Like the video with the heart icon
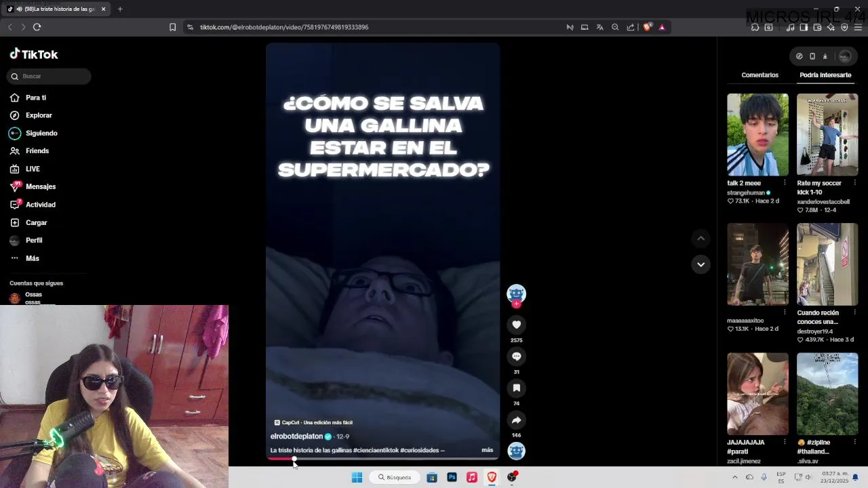 pyautogui.click(x=517, y=325)
